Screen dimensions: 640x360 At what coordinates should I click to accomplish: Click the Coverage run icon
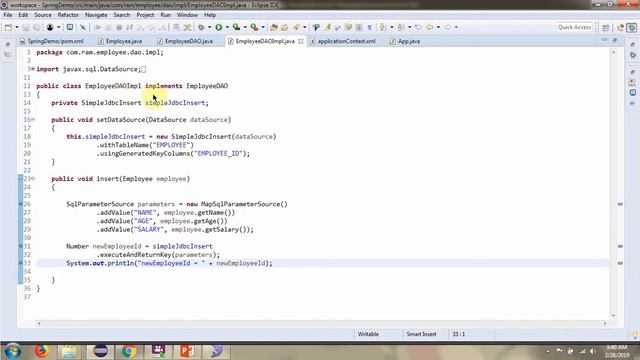pyautogui.click(x=236, y=27)
